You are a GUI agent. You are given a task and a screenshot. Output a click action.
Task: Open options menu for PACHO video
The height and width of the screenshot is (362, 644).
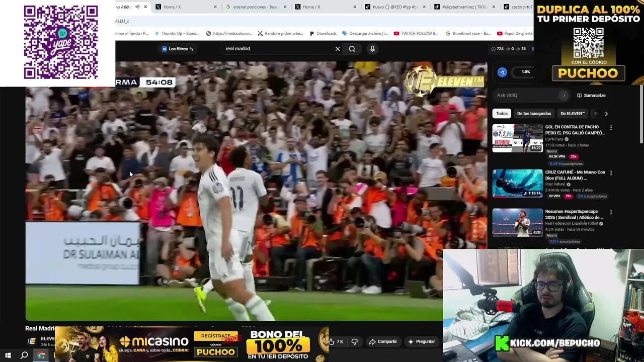click(611, 128)
